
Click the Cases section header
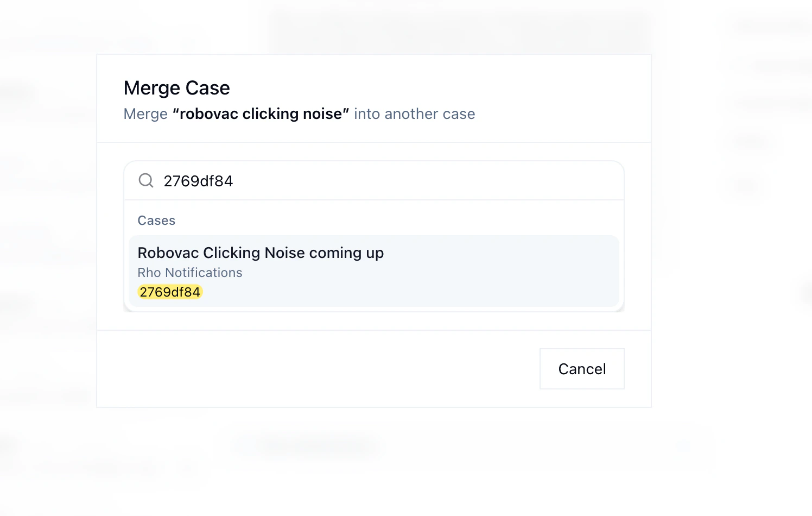(156, 221)
